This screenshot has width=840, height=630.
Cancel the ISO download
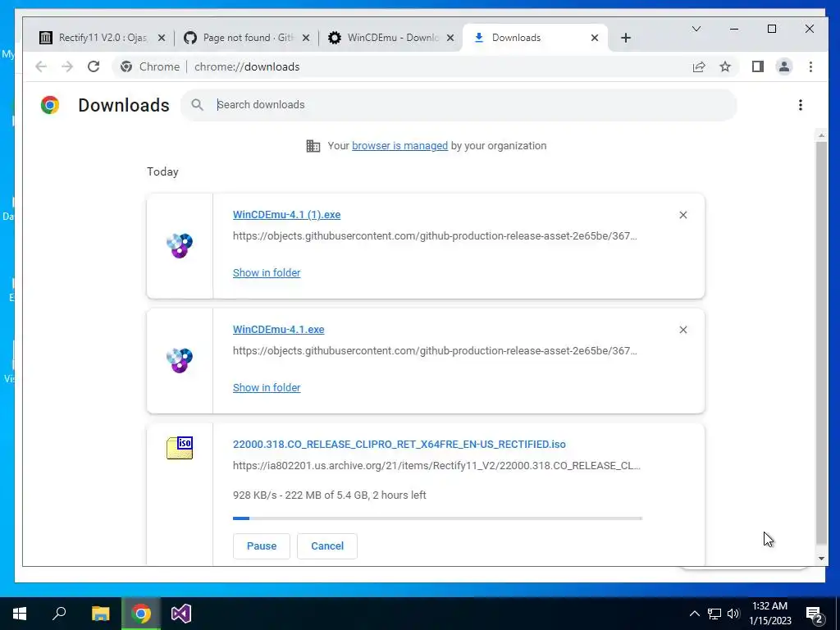[x=327, y=546]
